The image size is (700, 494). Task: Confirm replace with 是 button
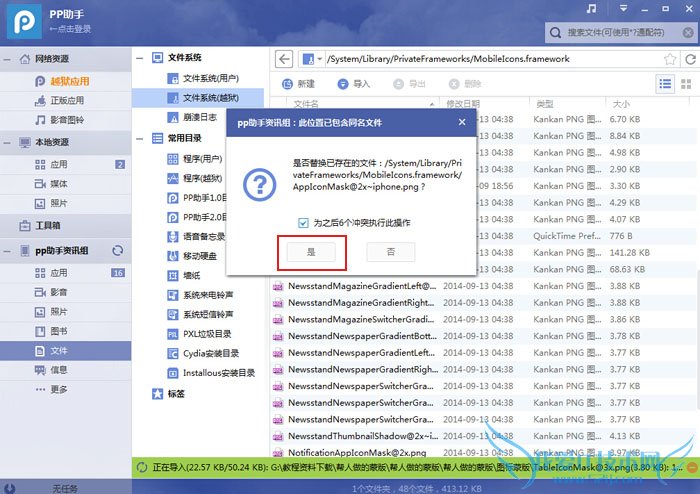(311, 252)
